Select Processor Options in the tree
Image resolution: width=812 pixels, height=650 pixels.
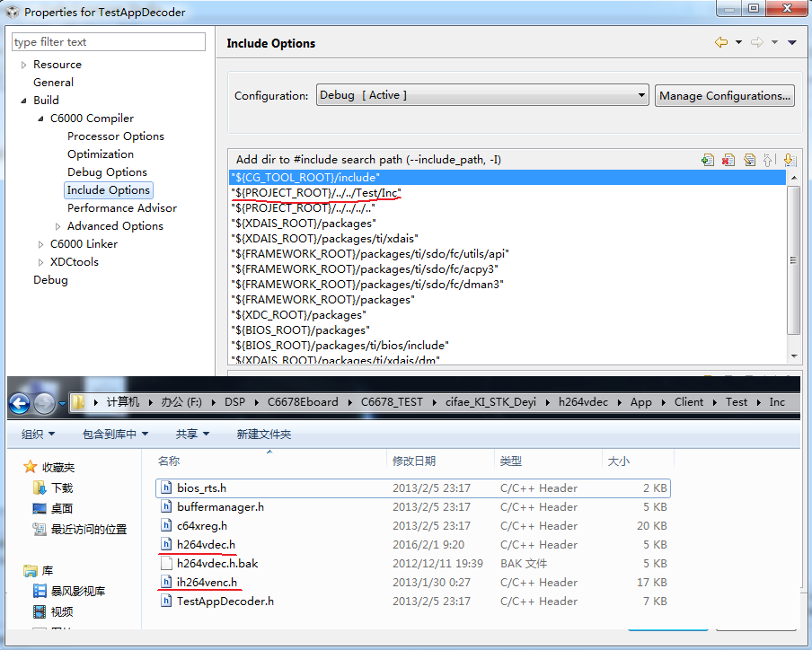pos(115,136)
